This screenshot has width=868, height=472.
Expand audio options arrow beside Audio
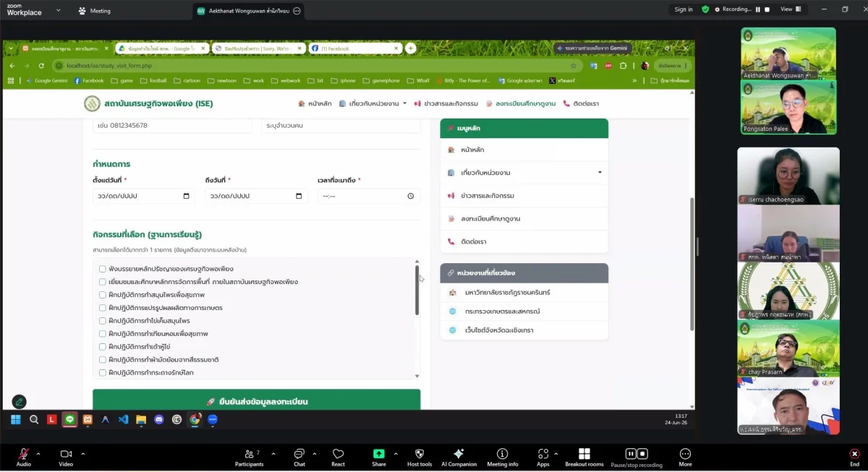coord(38,454)
